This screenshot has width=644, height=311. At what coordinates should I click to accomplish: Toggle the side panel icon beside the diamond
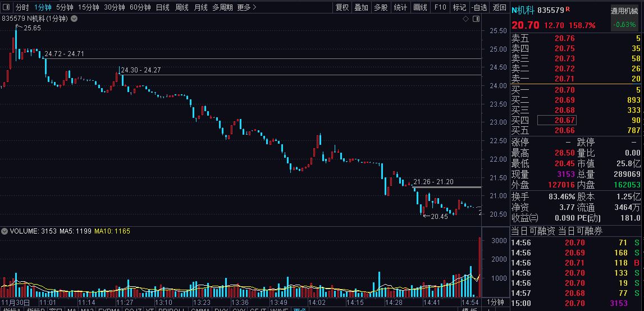476,19
